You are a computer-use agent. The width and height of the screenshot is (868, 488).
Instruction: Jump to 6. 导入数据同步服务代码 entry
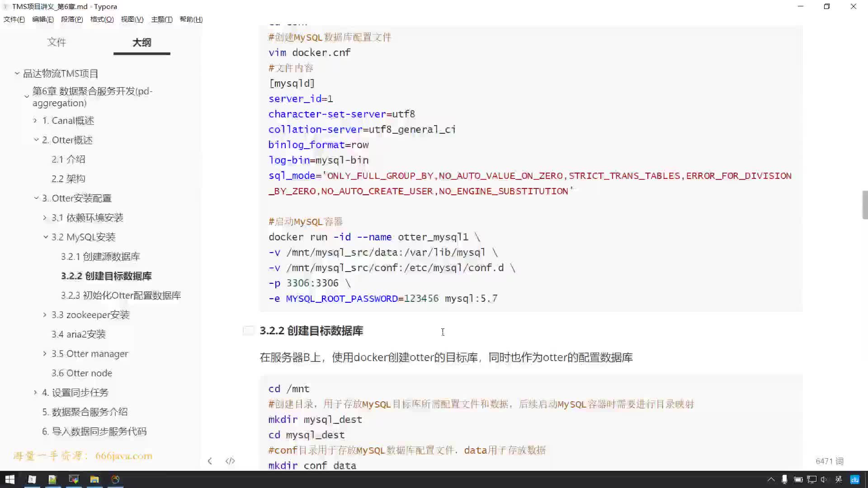(94, 432)
